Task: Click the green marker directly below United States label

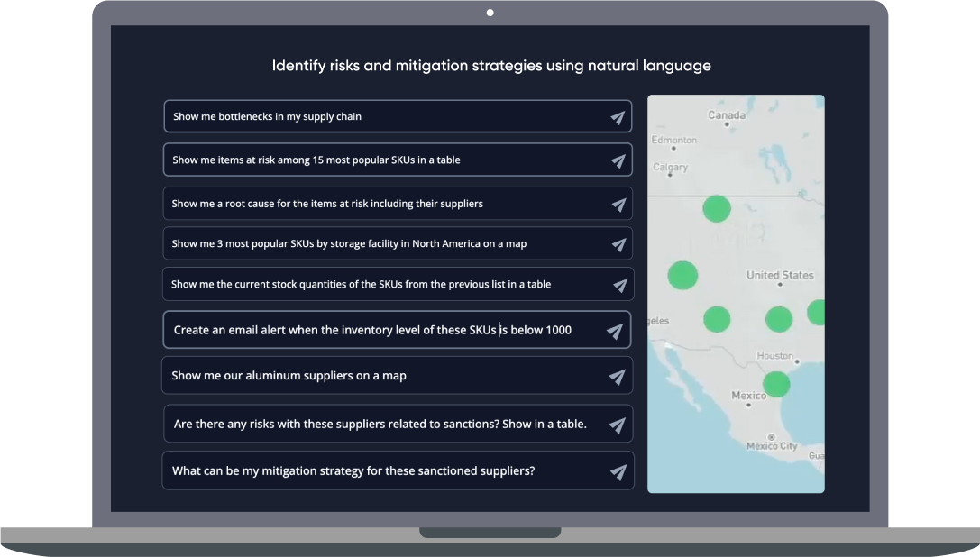Action: coord(779,319)
